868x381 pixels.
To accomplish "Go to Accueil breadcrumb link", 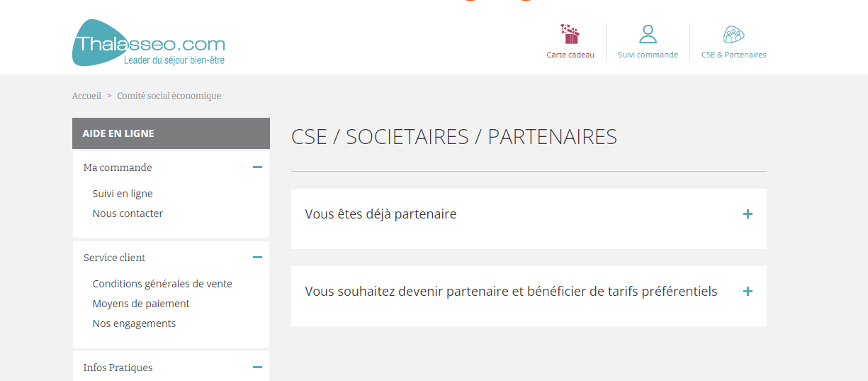I will 86,96.
